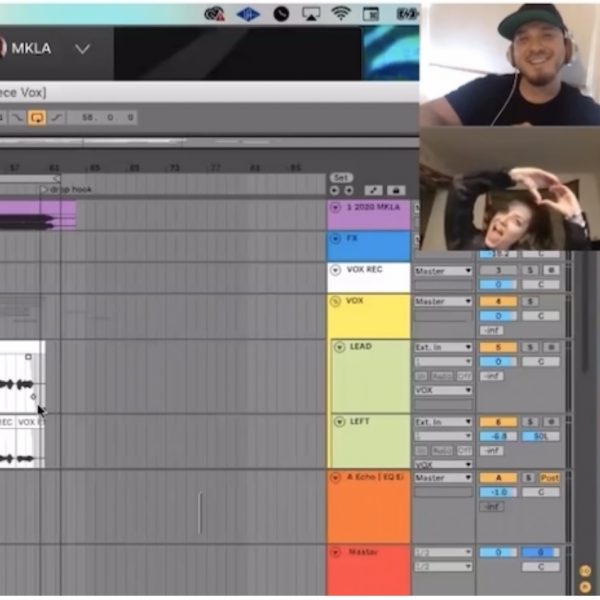The image size is (600, 600).
Task: Toggle the automation arm button beside locators
Action: (373, 190)
